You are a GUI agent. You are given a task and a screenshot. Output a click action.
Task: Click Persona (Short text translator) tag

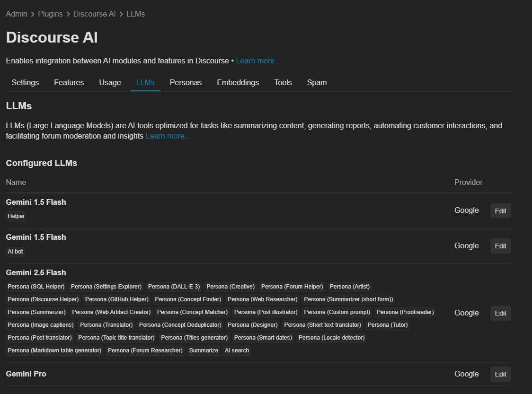point(323,325)
